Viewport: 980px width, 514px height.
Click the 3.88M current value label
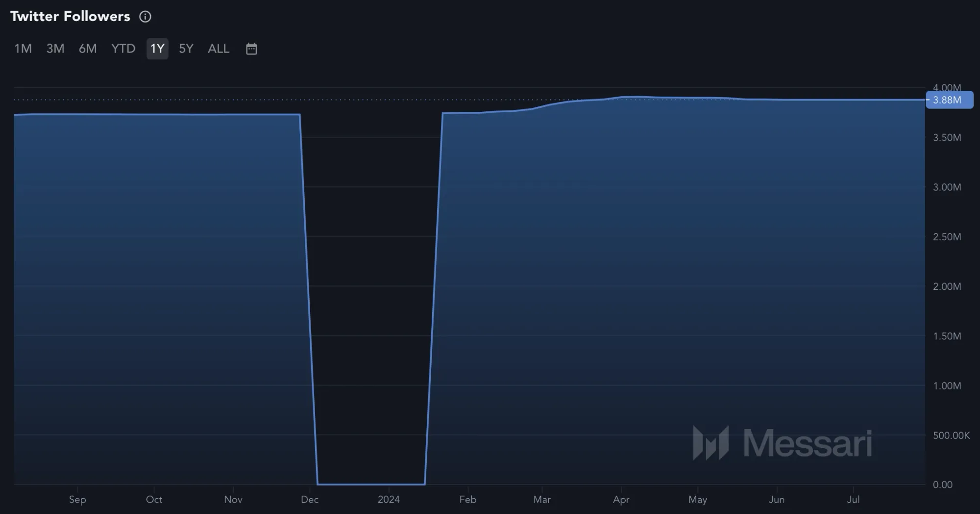click(x=949, y=100)
